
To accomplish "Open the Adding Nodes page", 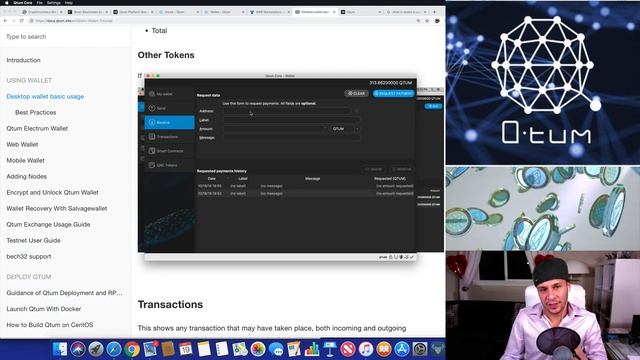I will pyautogui.click(x=26, y=176).
